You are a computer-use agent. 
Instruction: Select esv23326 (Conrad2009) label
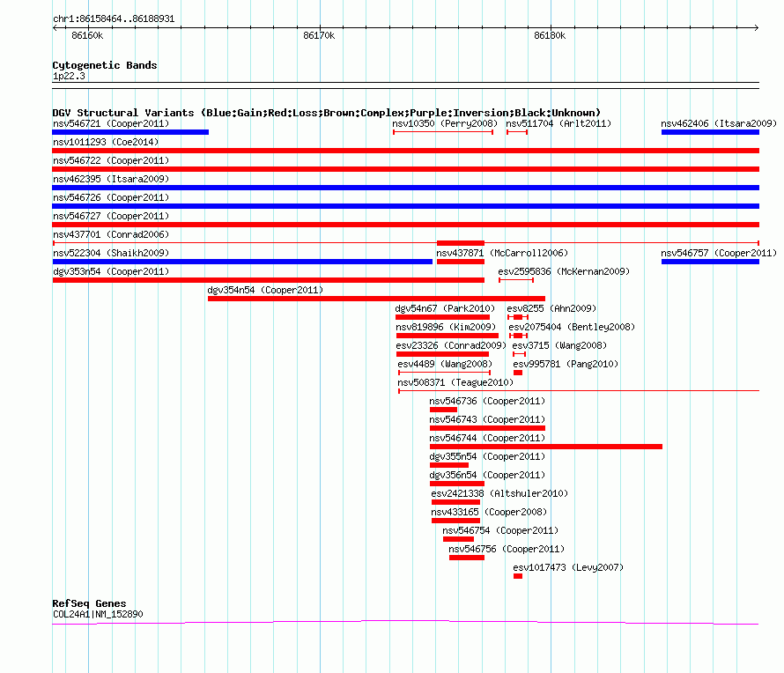coord(451,345)
